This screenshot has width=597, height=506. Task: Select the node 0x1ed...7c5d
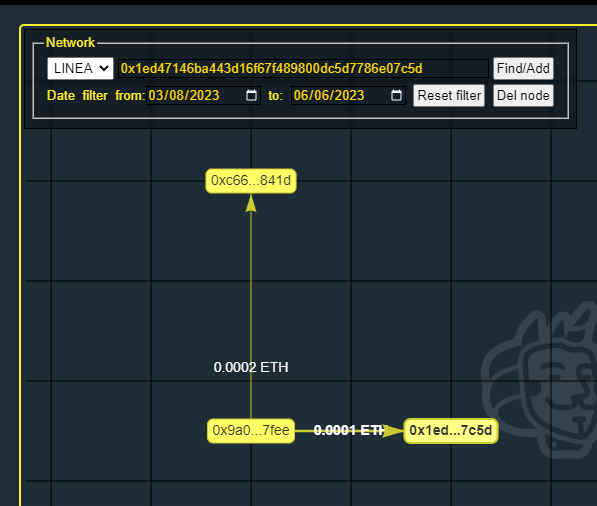click(451, 431)
